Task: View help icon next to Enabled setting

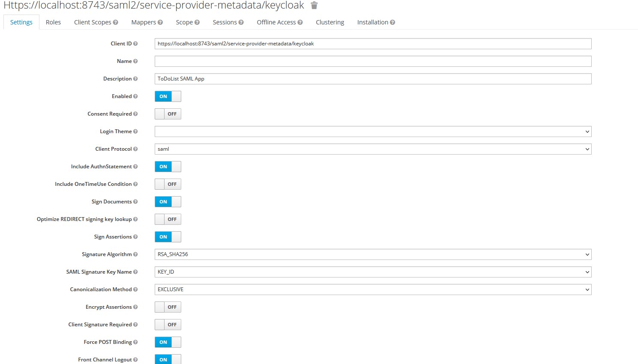Action: tap(135, 96)
